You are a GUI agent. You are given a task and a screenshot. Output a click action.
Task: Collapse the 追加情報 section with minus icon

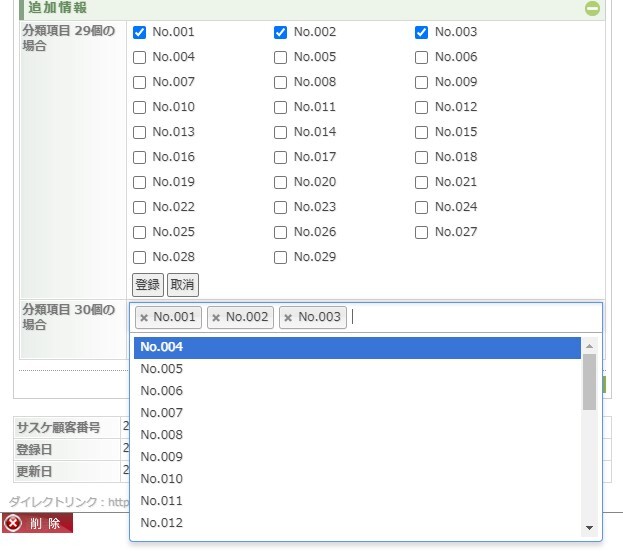click(592, 8)
